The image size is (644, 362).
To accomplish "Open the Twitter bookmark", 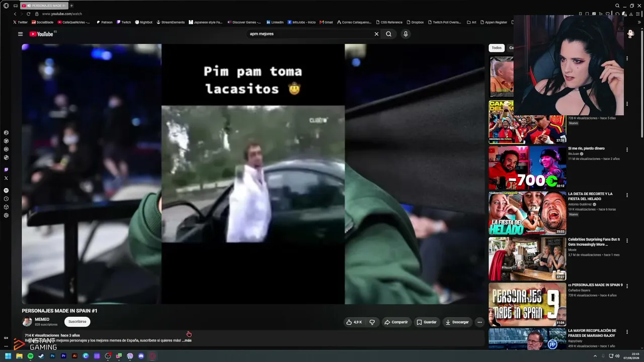I will click(x=21, y=22).
